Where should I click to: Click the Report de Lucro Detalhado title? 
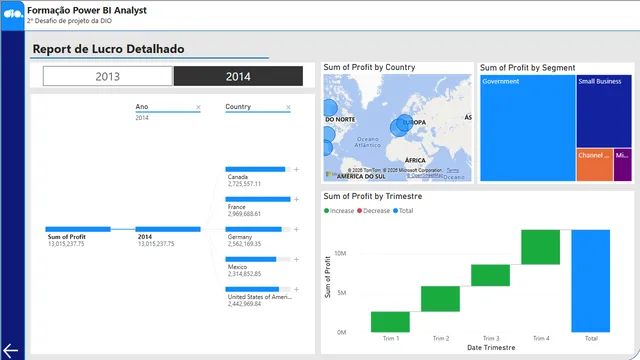tap(109, 49)
